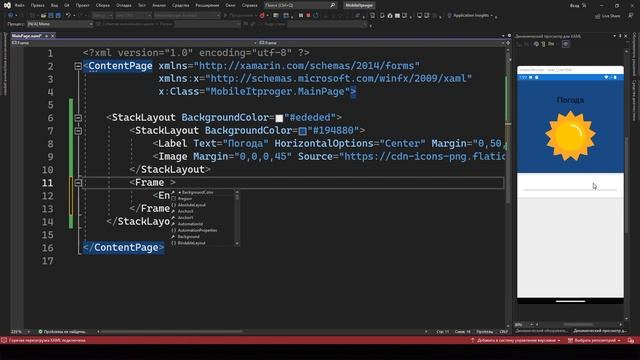640x360 pixels.
Task: Open the Тест menu
Action: pyautogui.click(x=142, y=5)
